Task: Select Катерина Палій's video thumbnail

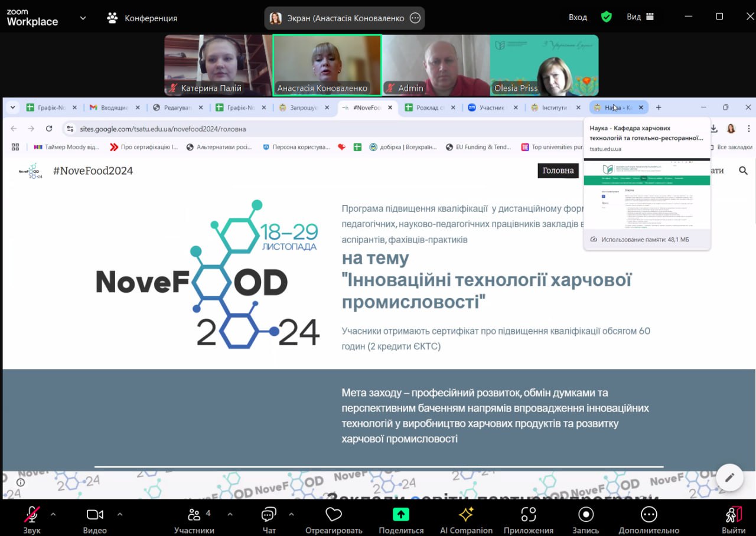Action: pyautogui.click(x=218, y=66)
